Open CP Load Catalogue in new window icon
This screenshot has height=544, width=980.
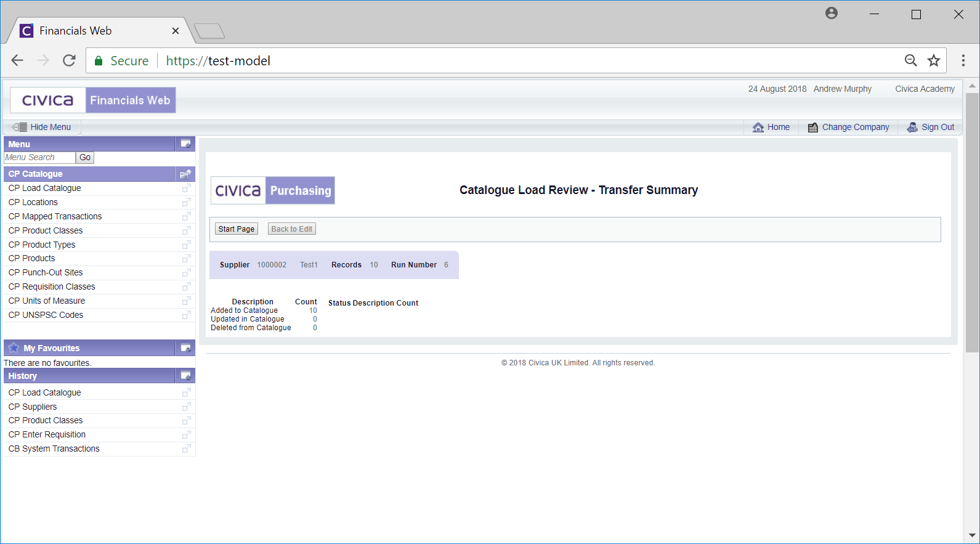point(186,188)
